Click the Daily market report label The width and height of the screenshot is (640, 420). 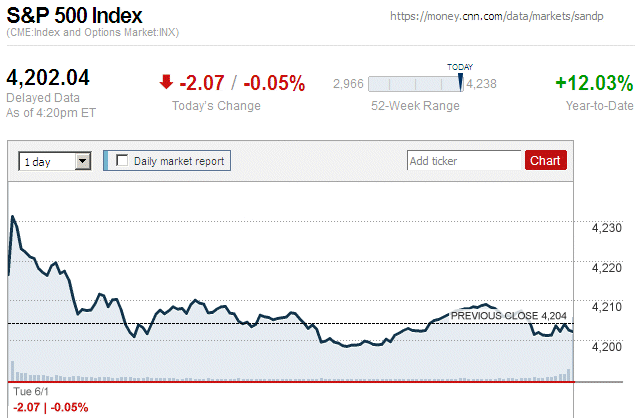[179, 161]
